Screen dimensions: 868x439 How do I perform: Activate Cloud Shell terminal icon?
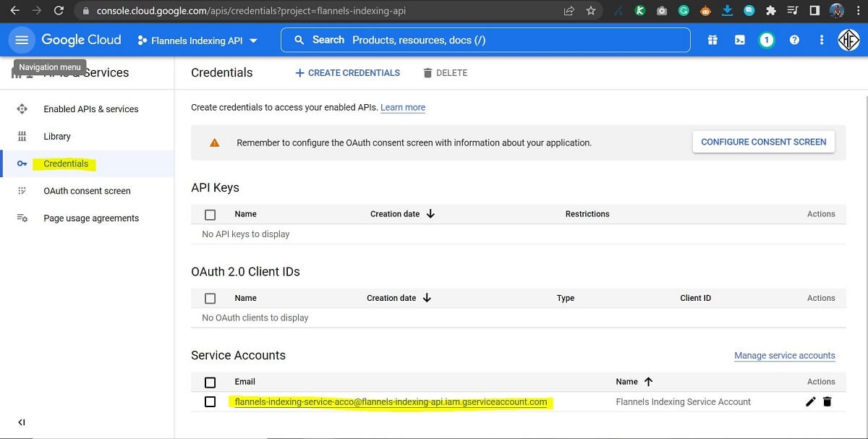click(x=739, y=41)
